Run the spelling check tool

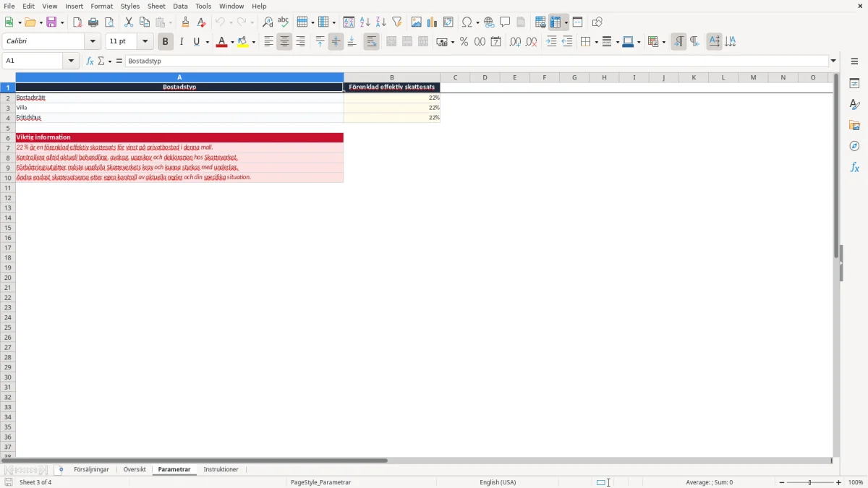tap(284, 22)
